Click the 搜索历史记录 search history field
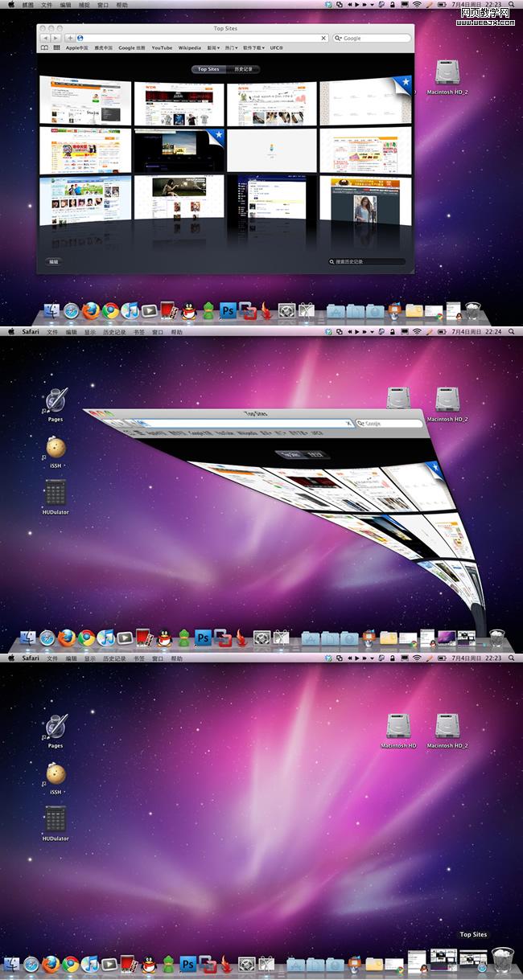523x980 pixels. (x=366, y=262)
